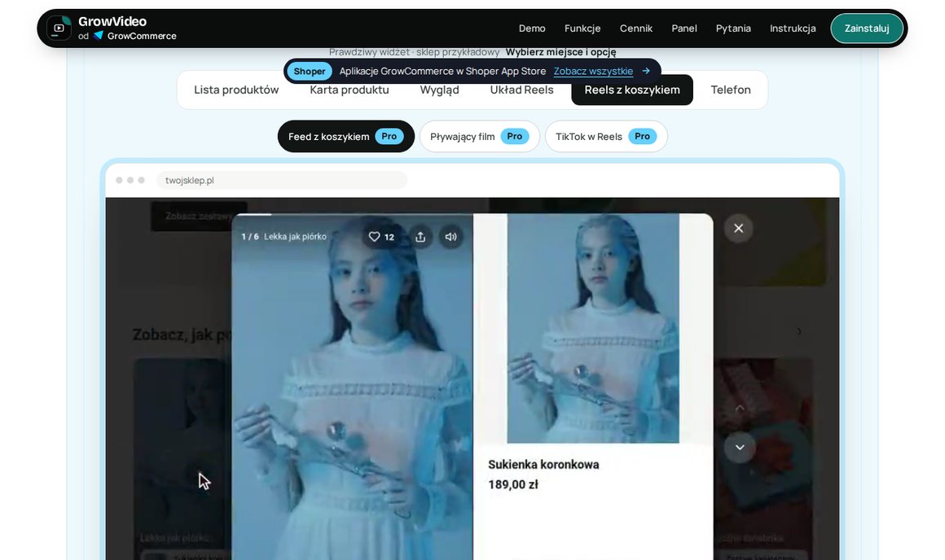The height and width of the screenshot is (560, 945).
Task: Switch to the Lista produktów tab
Action: (236, 90)
